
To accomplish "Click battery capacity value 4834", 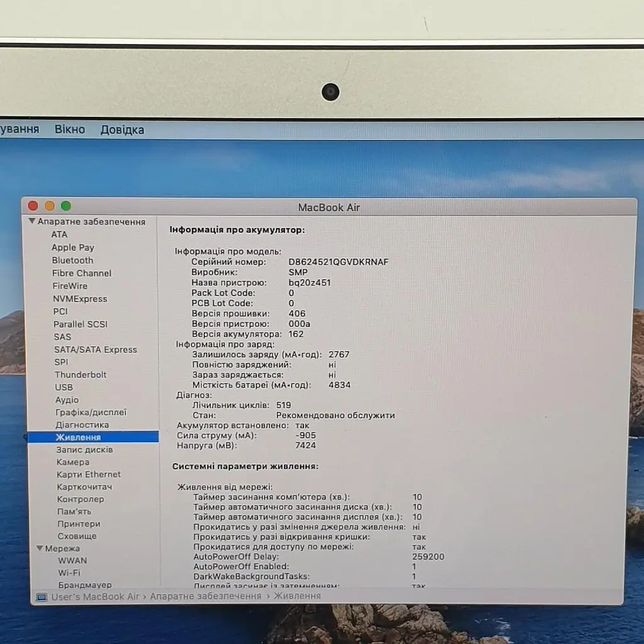I will click(x=339, y=385).
